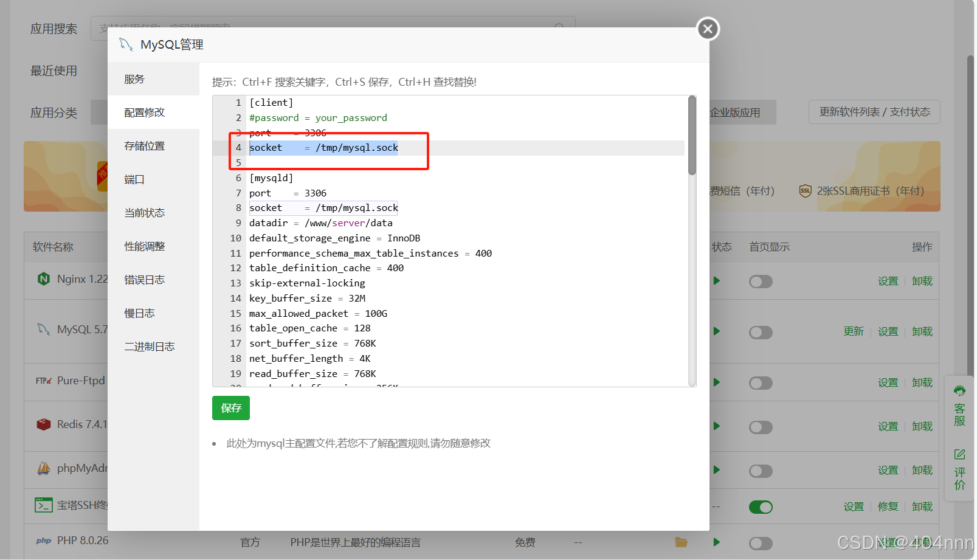
Task: Click 更新软件列表 / 支付状态 button
Action: pos(874,112)
